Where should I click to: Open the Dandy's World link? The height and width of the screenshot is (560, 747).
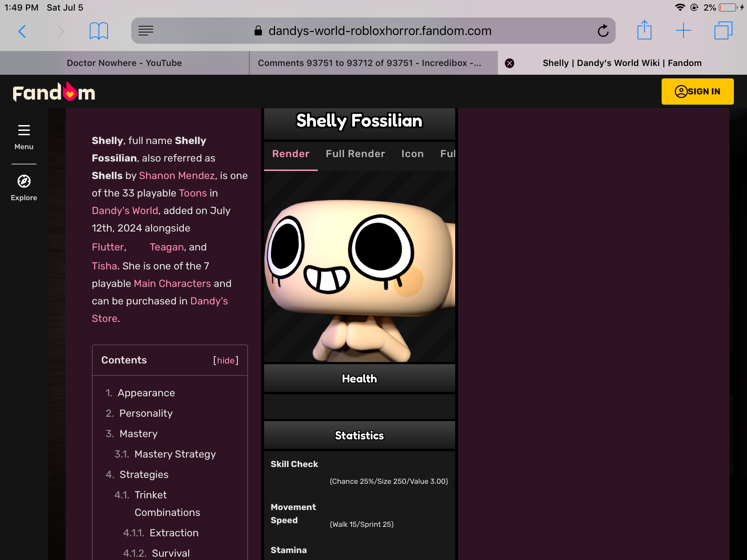click(125, 211)
